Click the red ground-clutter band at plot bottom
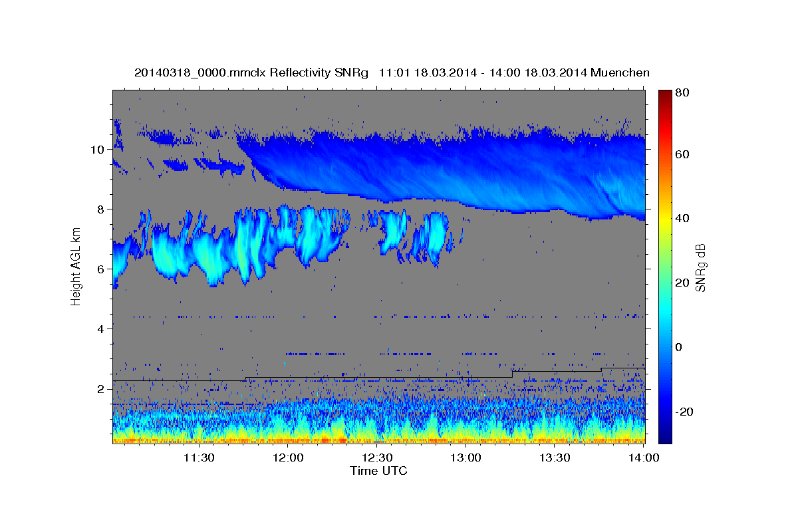 click(x=378, y=440)
